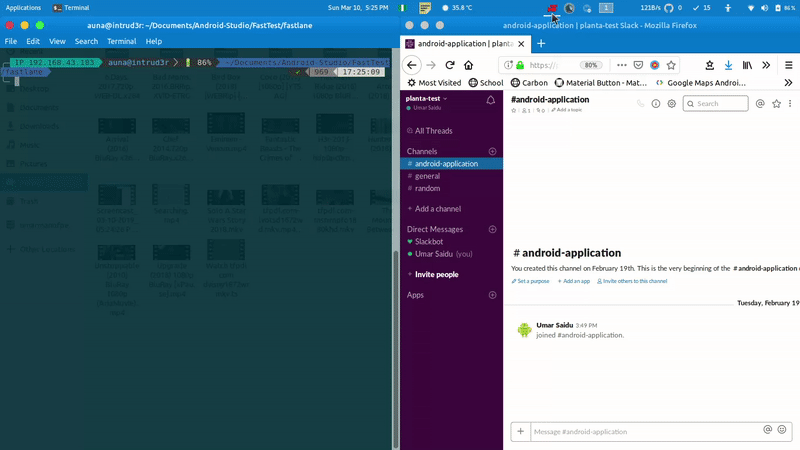800x450 pixels.
Task: Attach file with plus in message box
Action: pos(520,432)
